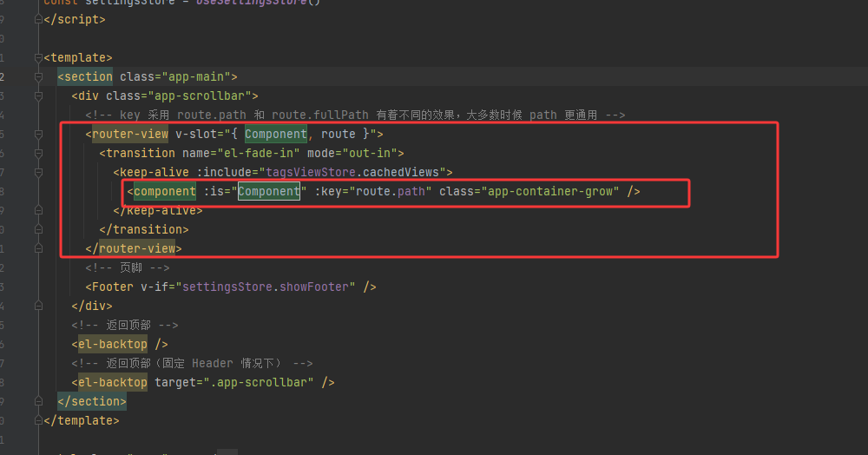The height and width of the screenshot is (455, 868).
Task: Collapse the opening <keep-alive> block fold marker
Action: click(38, 172)
